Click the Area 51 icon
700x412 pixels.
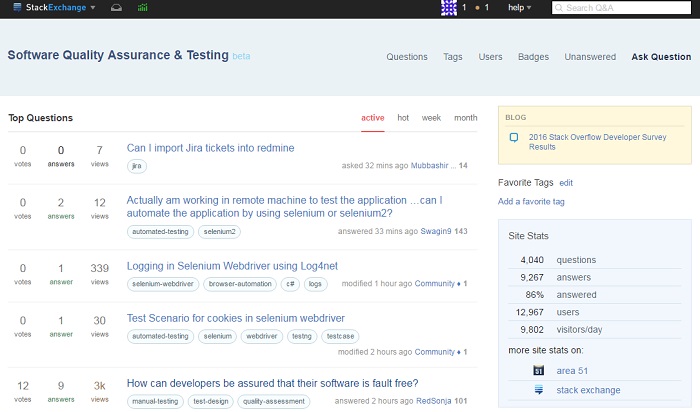click(539, 371)
